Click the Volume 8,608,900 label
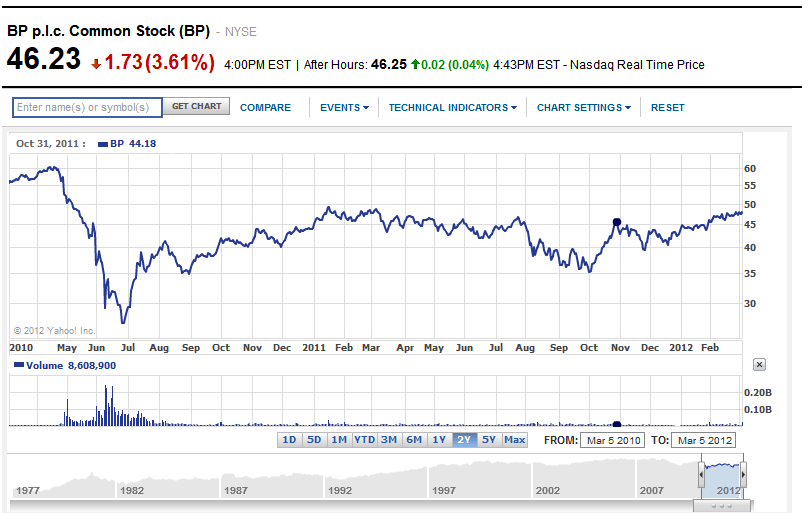The height and width of the screenshot is (513, 805). coord(71,366)
